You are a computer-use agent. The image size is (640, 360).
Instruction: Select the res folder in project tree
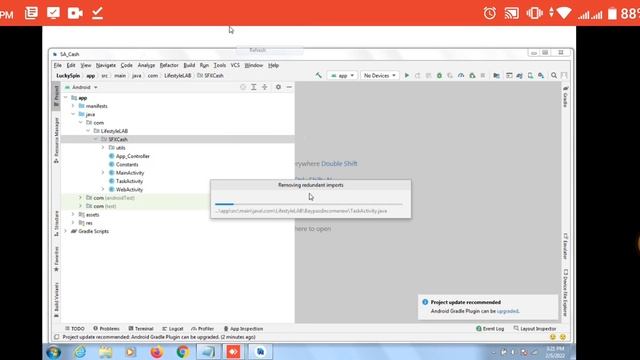89,223
